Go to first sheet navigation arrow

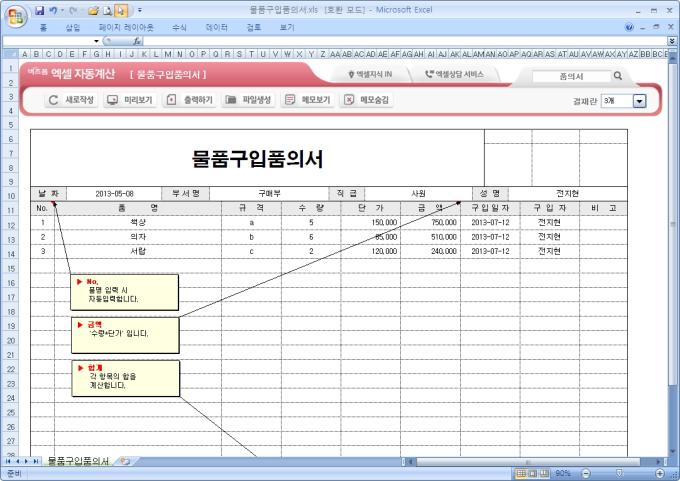click(8, 461)
